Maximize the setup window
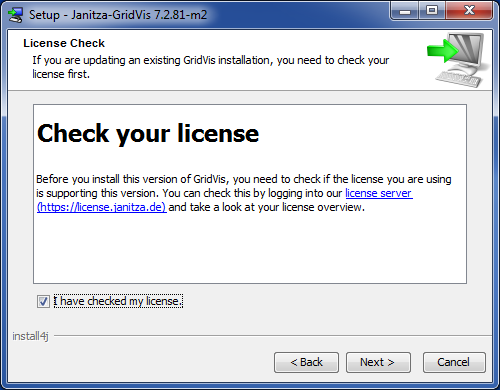Image resolution: width=500 pixels, height=390 pixels. click(x=432, y=11)
